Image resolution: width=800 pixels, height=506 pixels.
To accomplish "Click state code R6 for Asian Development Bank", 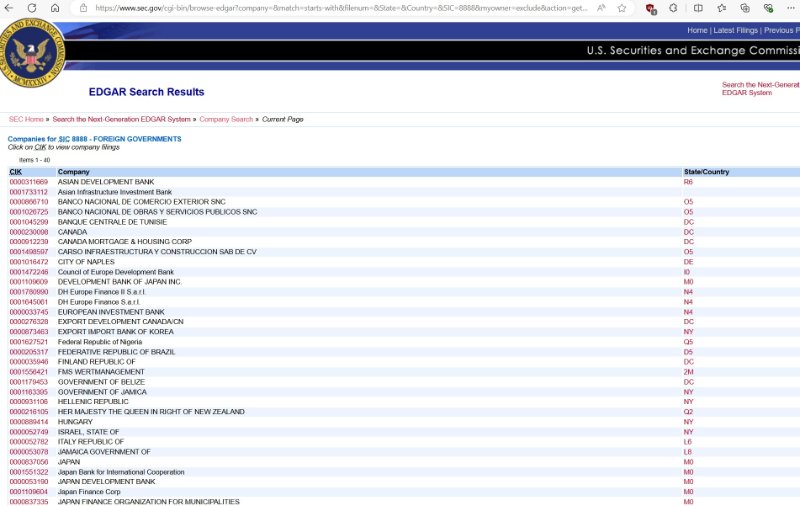I will click(x=688, y=182).
